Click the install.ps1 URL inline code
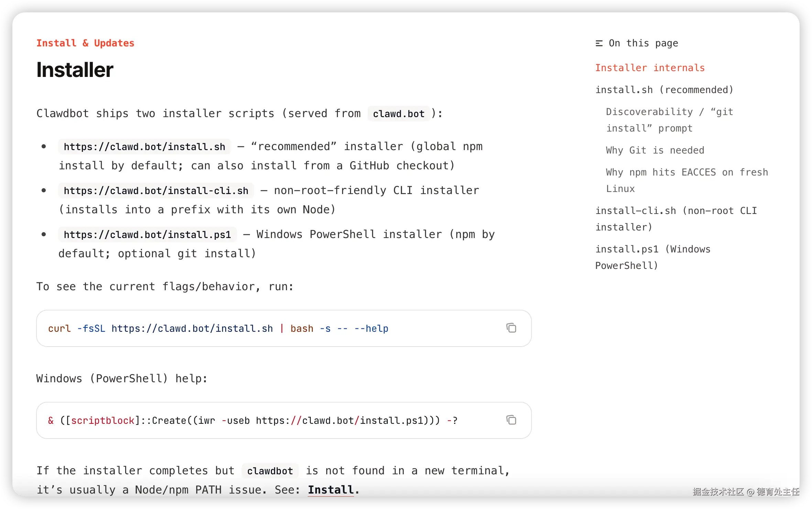The width and height of the screenshot is (812, 509). coord(147,235)
